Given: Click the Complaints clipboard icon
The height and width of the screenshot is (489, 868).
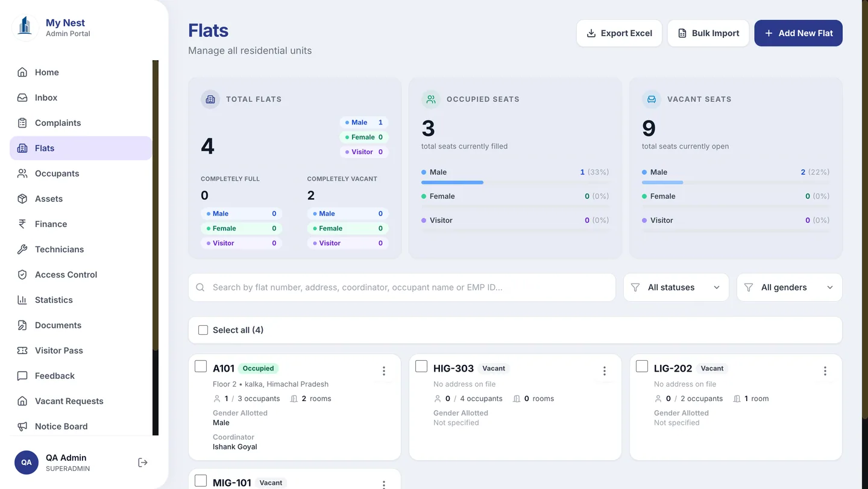Looking at the screenshot, I should (x=22, y=123).
